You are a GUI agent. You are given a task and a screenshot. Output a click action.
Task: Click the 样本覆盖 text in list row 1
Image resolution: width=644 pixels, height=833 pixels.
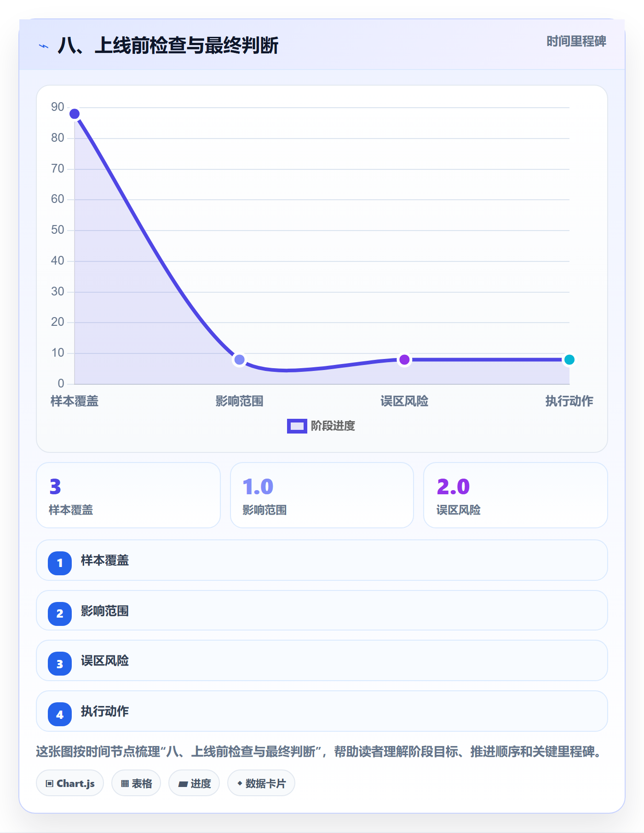tap(105, 561)
